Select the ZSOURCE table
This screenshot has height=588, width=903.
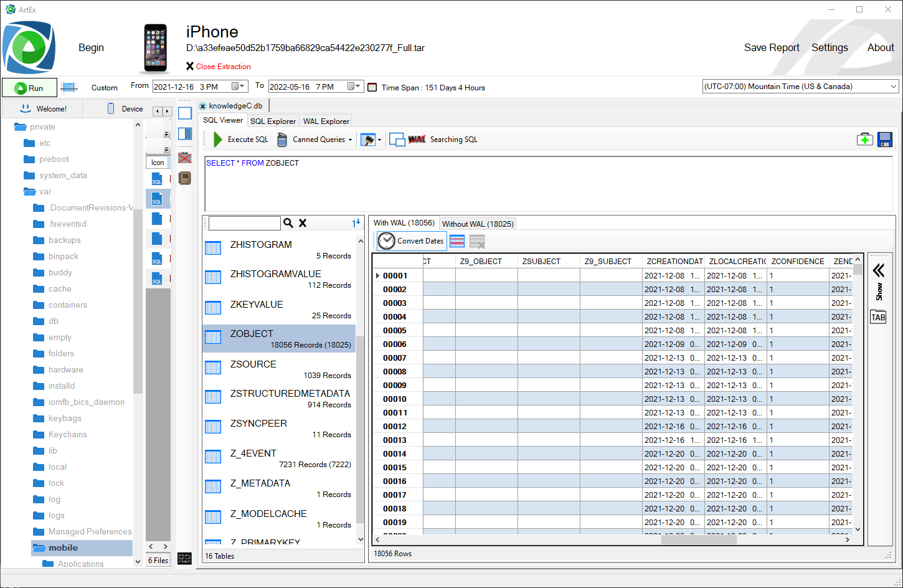(x=279, y=369)
